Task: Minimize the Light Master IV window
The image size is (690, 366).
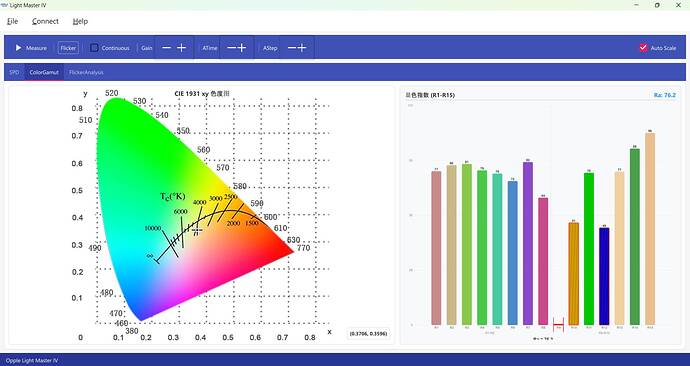Action: click(x=637, y=5)
